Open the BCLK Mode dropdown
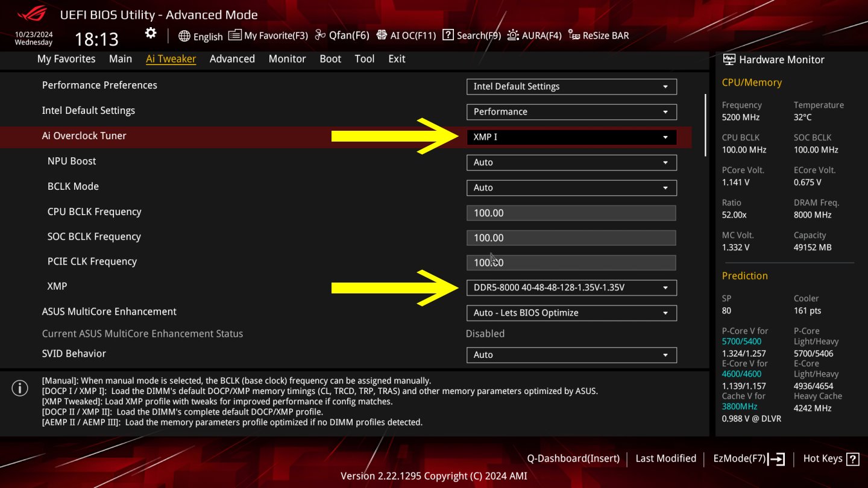This screenshot has width=868, height=488. tap(571, 188)
